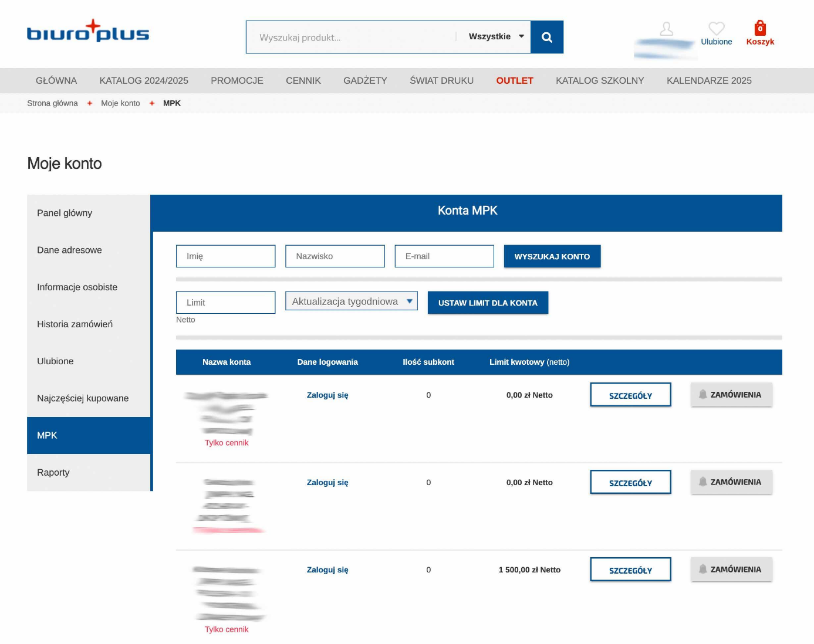
Task: Click the WYSZUKAJ KONTO button
Action: (552, 256)
